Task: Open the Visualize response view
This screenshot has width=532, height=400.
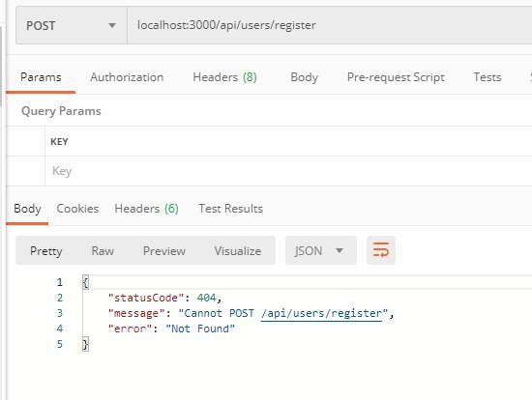Action: [x=238, y=251]
